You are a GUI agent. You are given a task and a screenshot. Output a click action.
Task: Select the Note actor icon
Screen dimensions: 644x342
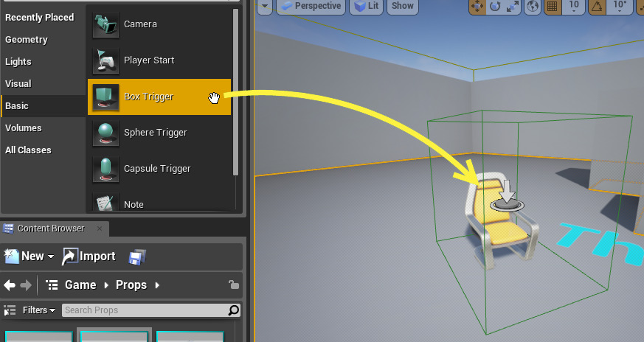pyautogui.click(x=105, y=202)
